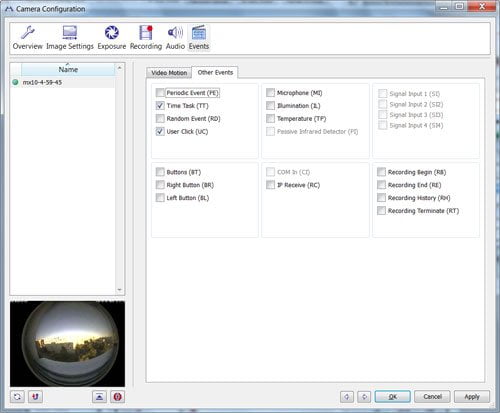This screenshot has width=500, height=413.
Task: Enable the Microphone (MI) checkbox
Action: click(x=270, y=93)
